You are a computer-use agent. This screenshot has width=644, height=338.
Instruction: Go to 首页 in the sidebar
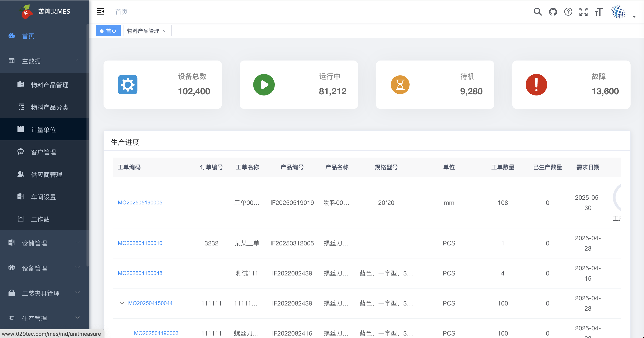(45, 36)
